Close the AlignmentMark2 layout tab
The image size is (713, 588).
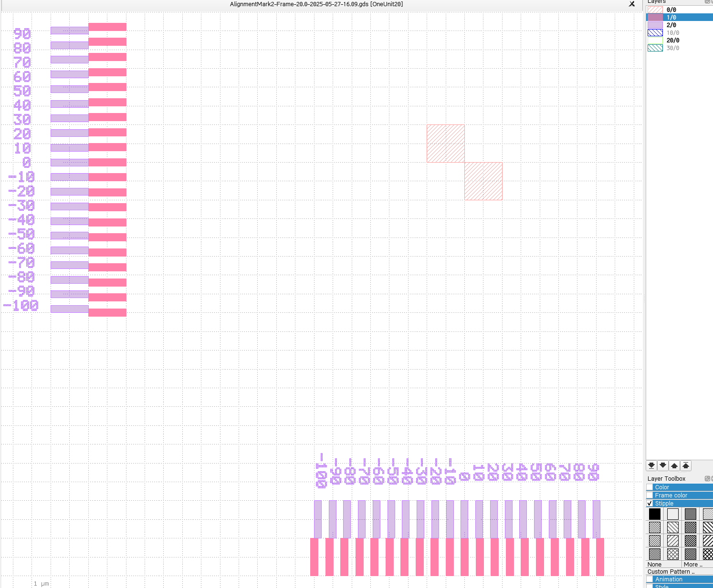point(632,4)
